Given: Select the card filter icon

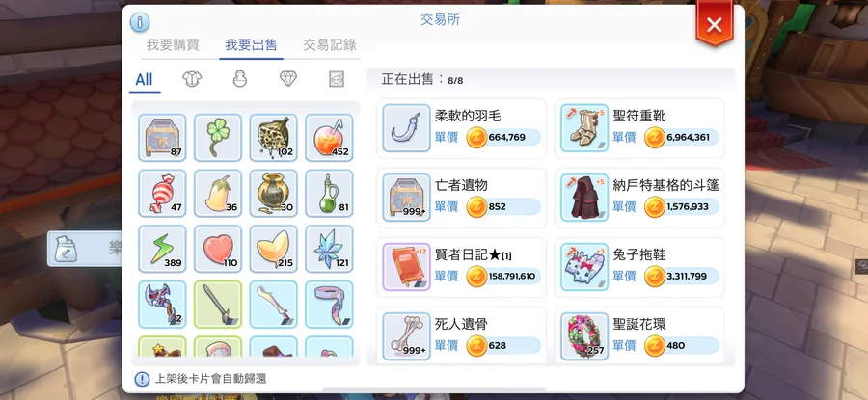Looking at the screenshot, I should 336,79.
